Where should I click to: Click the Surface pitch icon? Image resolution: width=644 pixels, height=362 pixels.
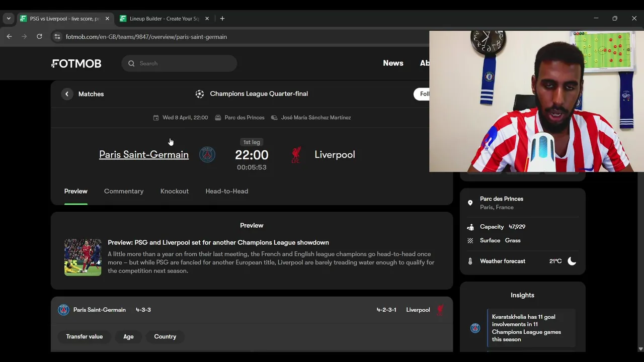coord(470,241)
